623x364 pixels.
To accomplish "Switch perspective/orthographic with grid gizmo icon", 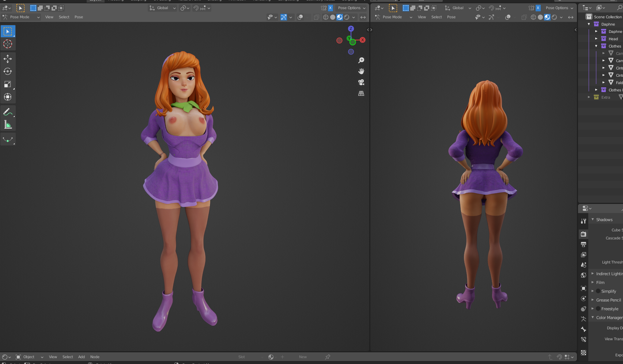I will [361, 94].
